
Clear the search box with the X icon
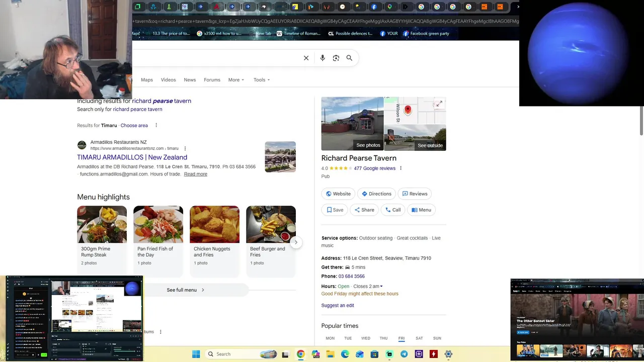point(306,58)
